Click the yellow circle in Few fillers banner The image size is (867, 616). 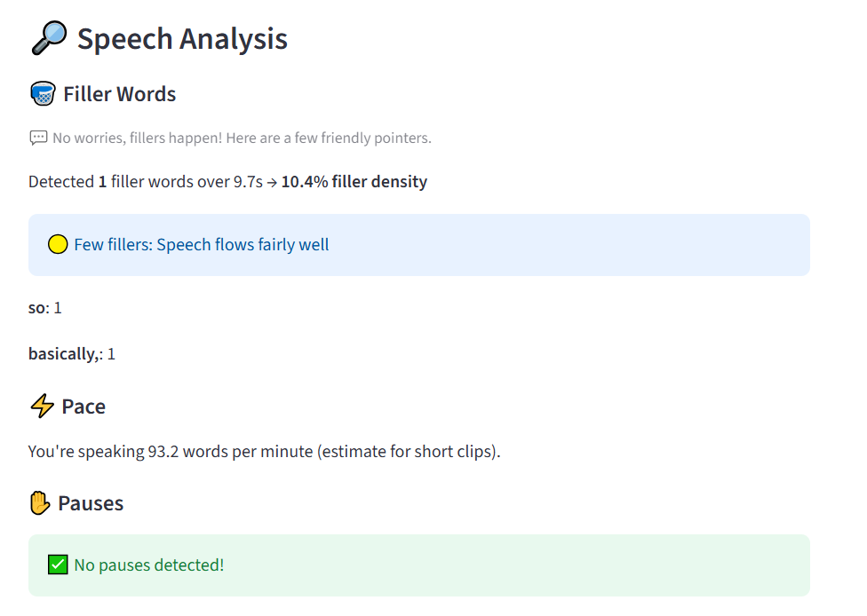(58, 244)
